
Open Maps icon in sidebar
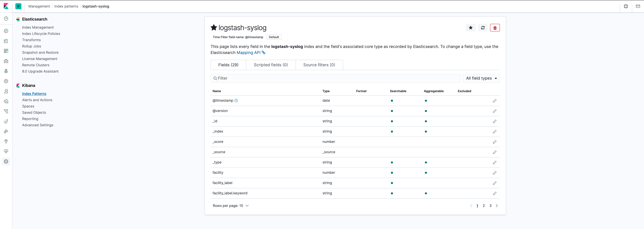[6, 71]
